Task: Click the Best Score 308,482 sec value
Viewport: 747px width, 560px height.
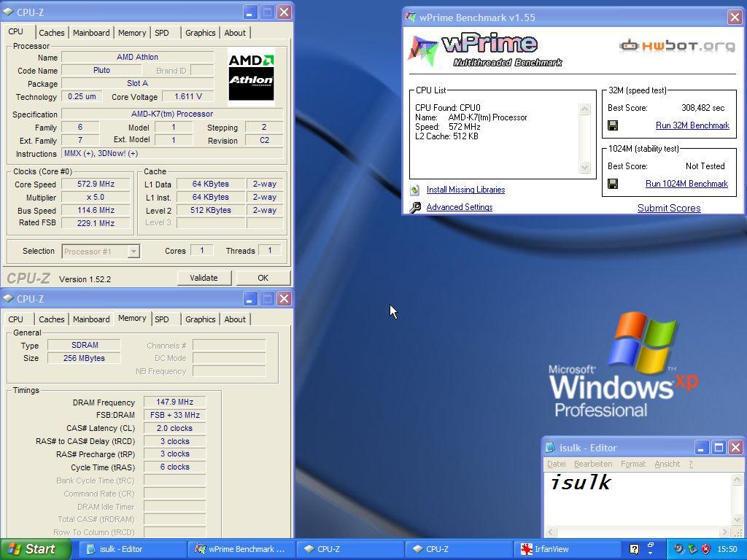Action: 703,108
